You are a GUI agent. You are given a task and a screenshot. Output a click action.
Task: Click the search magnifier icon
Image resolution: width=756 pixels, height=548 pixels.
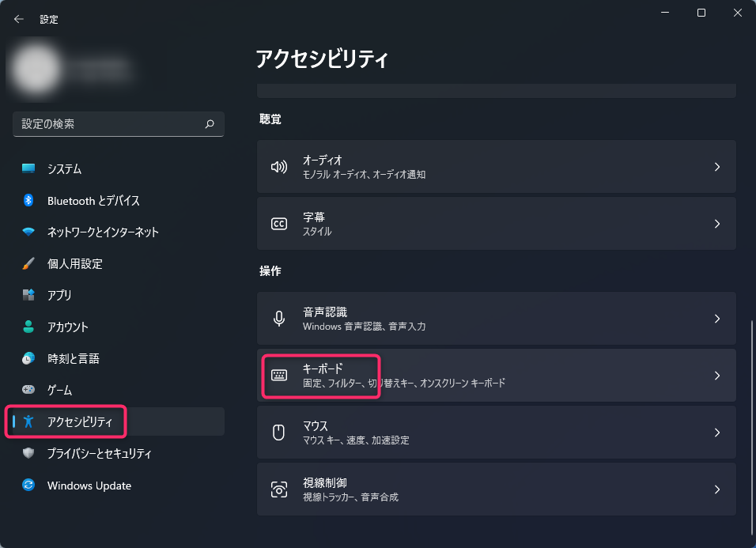(x=210, y=124)
